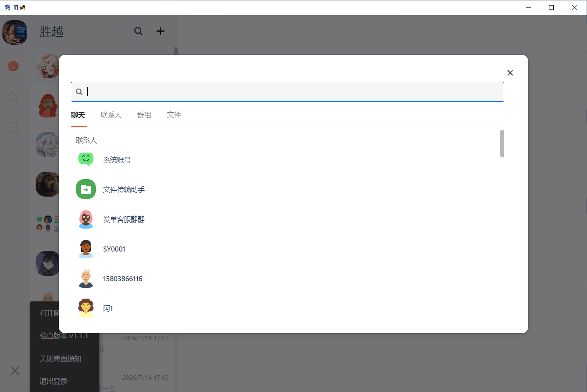
Task: Click the plus icon to start a new chat
Action: point(160,31)
